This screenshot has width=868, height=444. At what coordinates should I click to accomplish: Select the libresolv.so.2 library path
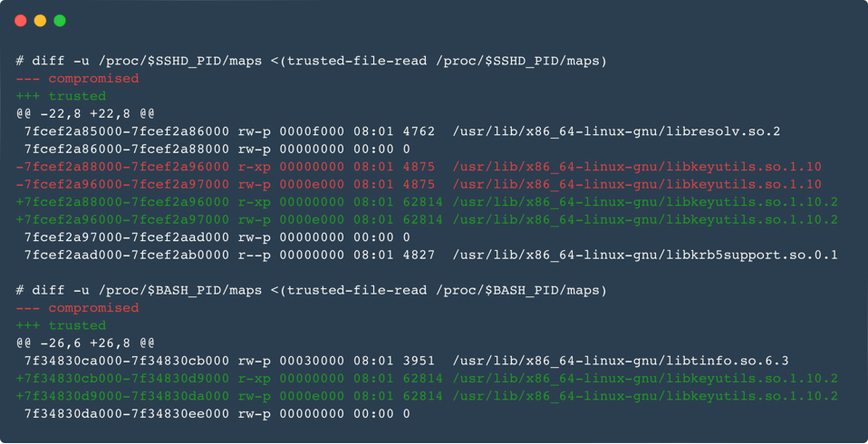[x=616, y=131]
